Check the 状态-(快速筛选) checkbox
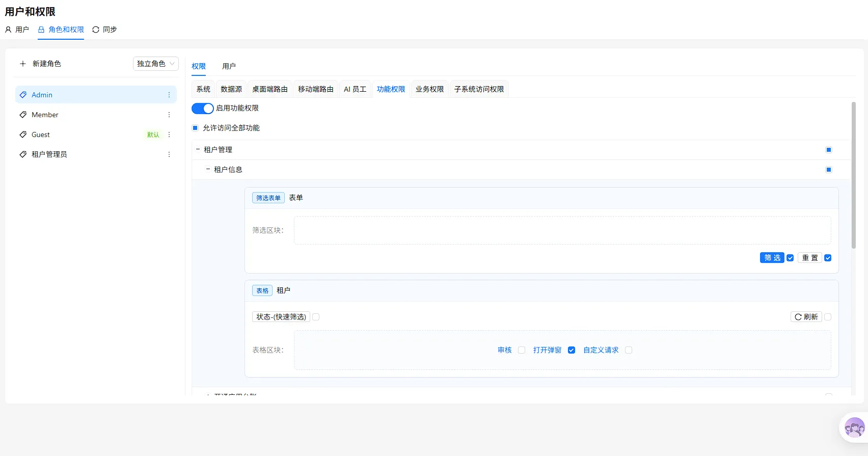The image size is (868, 456). tap(316, 317)
